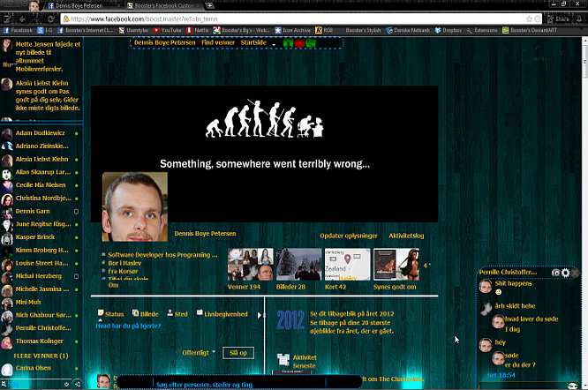Click the chat message input field
The width and height of the screenshot is (588, 390).
pos(524,386)
